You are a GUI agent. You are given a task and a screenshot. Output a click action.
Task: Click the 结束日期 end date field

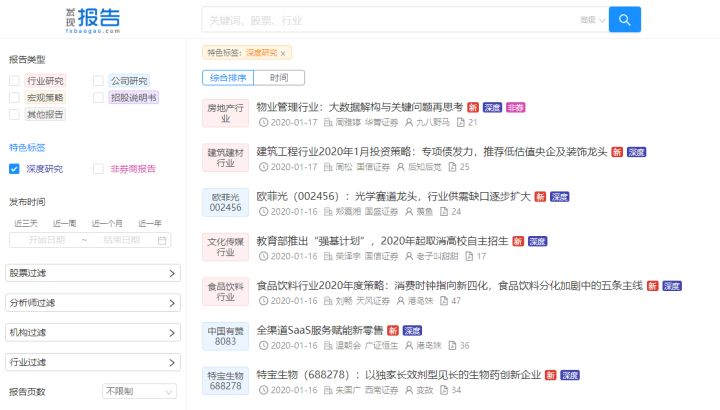point(121,240)
